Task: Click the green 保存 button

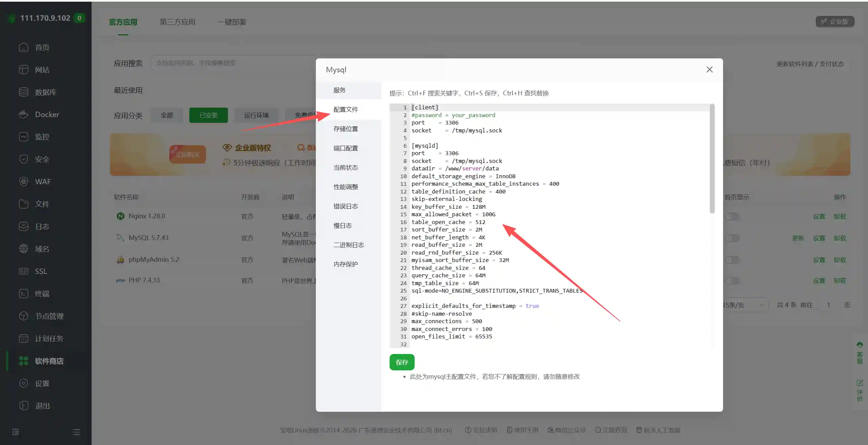Action: tap(402, 362)
